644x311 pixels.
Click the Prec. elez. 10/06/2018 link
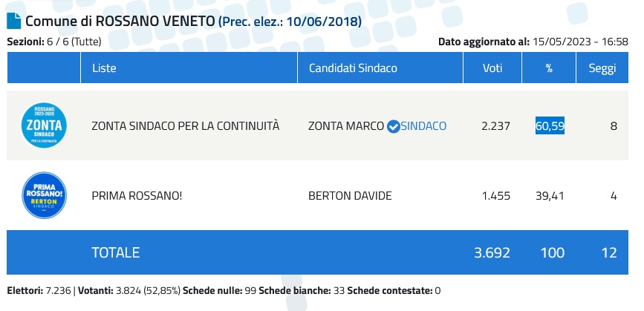[290, 21]
